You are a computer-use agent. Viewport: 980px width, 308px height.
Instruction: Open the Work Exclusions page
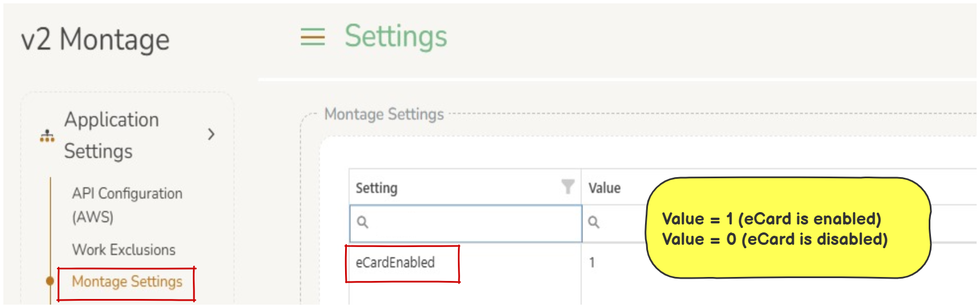coord(123,250)
